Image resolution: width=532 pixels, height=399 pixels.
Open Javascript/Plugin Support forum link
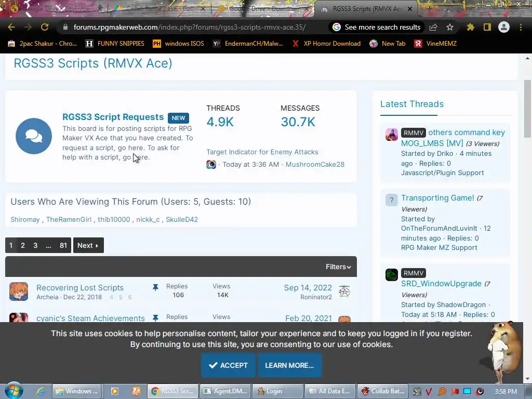point(443,172)
